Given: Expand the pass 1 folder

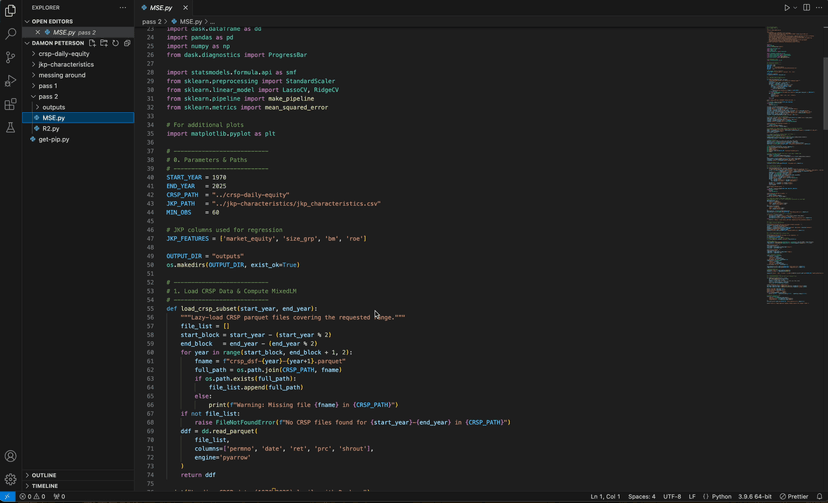Looking at the screenshot, I should click(x=78, y=86).
